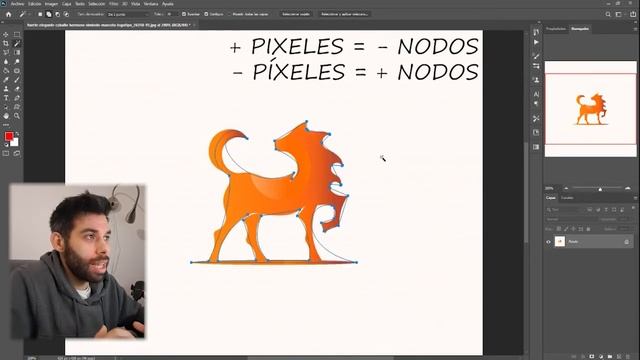Select the Horizontal Type tool
The width and height of the screenshot is (640, 360).
click(x=6, y=98)
